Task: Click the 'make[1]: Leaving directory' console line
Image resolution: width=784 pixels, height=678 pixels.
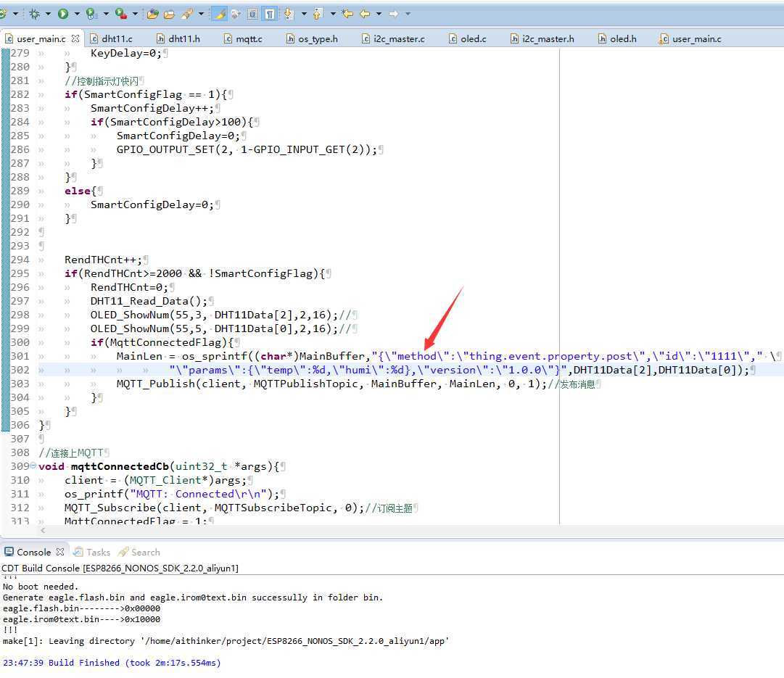Action: point(226,640)
